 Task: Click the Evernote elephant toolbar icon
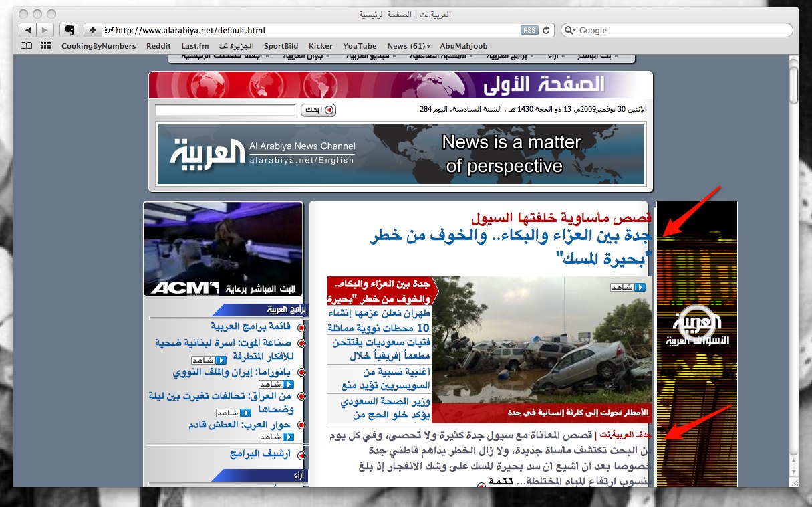point(69,30)
